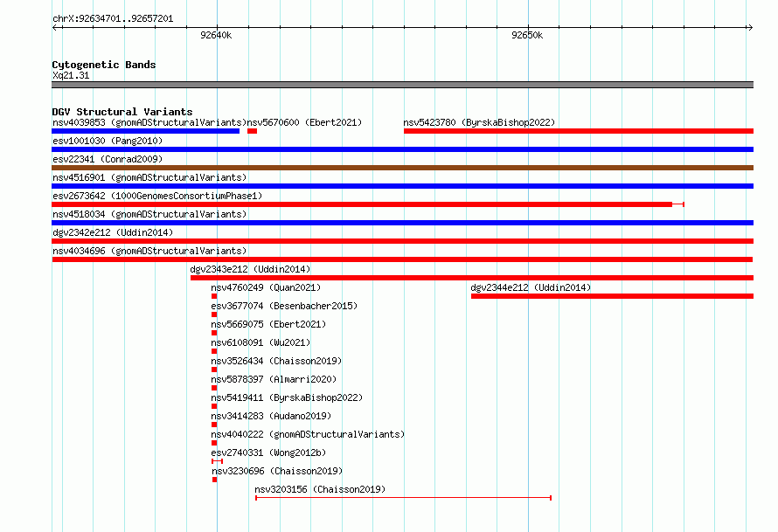Select the brown bar under esv22341

[402, 168]
